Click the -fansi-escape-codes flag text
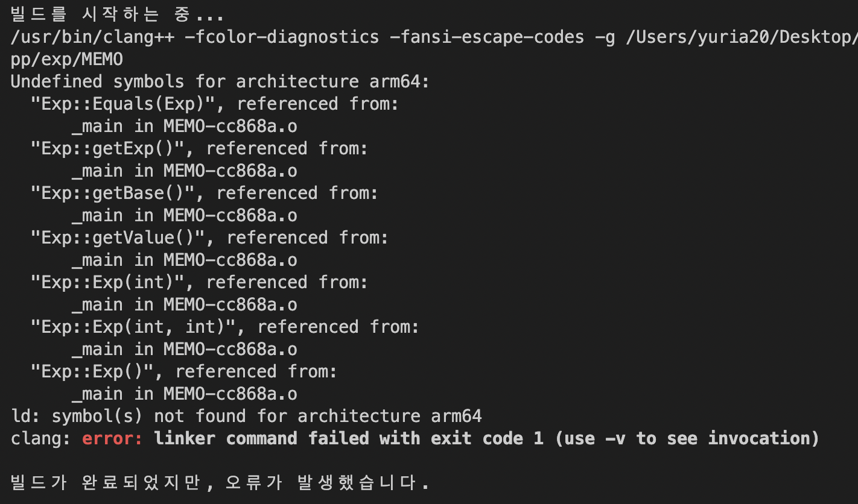 (x=487, y=37)
